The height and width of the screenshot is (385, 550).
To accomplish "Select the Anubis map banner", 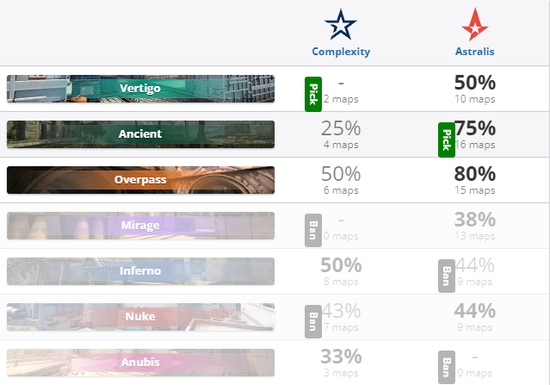I will pyautogui.click(x=141, y=362).
